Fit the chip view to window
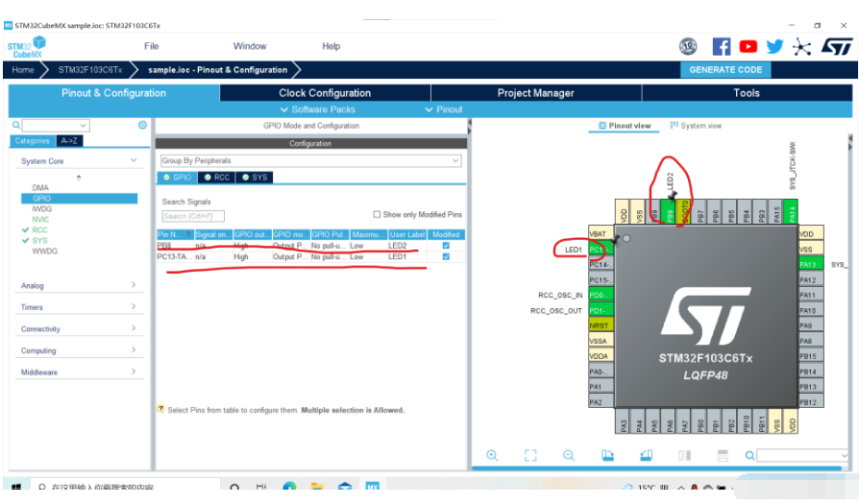The width and height of the screenshot is (859, 504). [x=530, y=455]
